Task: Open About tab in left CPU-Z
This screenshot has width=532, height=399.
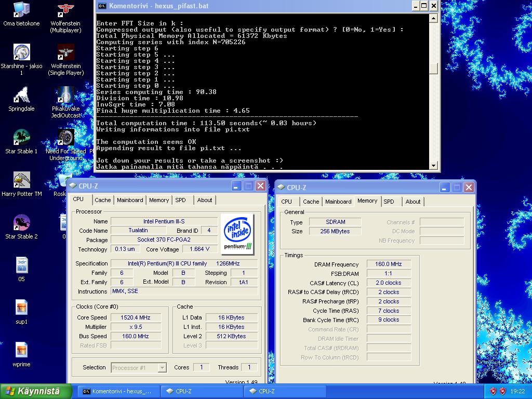Action: click(205, 200)
